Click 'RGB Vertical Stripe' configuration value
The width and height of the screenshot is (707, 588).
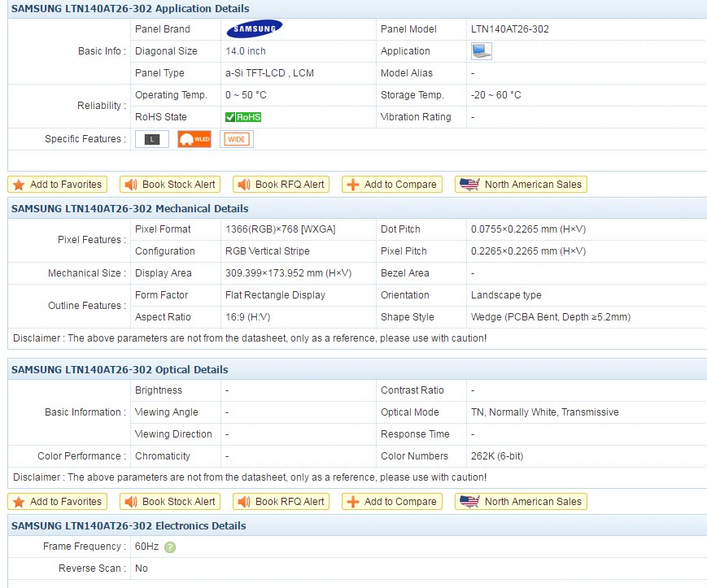pyautogui.click(x=268, y=251)
